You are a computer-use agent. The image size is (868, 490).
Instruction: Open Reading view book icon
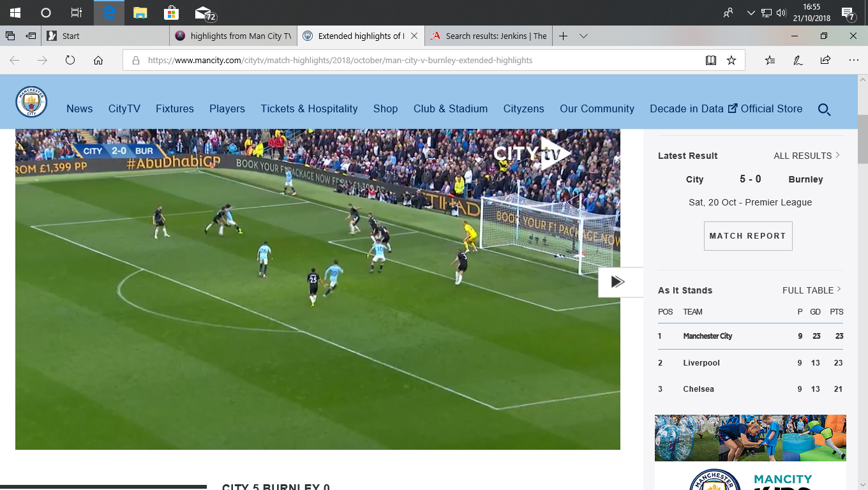711,60
